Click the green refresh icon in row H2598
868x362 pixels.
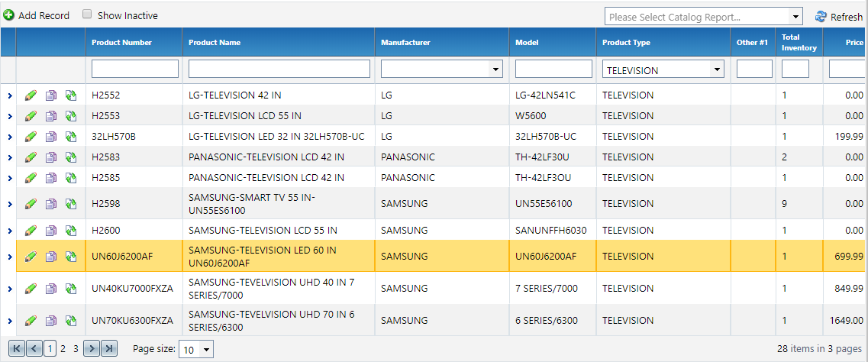[70, 204]
